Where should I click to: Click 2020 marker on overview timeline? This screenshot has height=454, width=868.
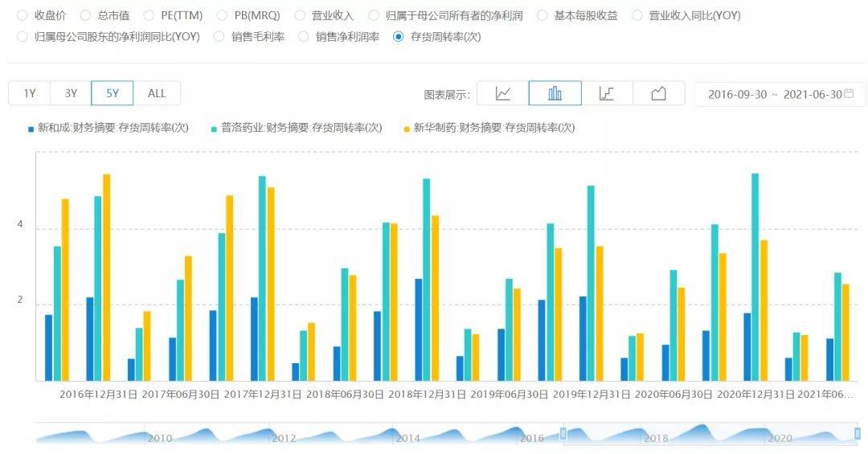pos(780,439)
